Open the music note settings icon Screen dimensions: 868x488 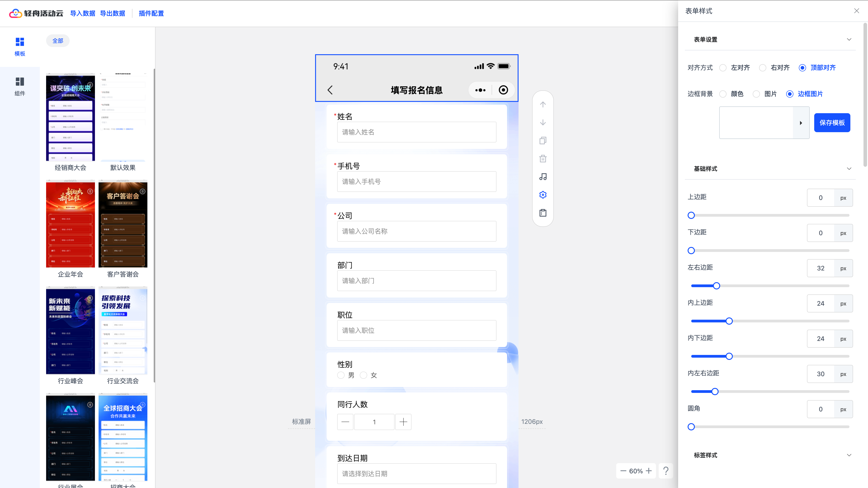click(542, 177)
